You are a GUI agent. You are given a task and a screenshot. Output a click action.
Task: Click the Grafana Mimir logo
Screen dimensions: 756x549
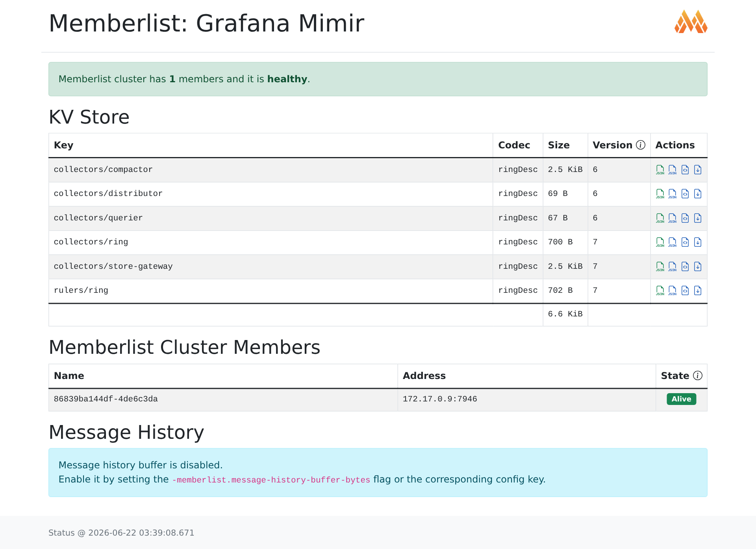[691, 22]
